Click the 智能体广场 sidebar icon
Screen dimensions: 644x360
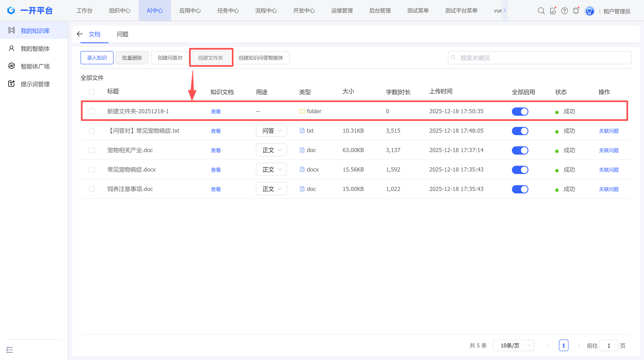pyautogui.click(x=12, y=66)
